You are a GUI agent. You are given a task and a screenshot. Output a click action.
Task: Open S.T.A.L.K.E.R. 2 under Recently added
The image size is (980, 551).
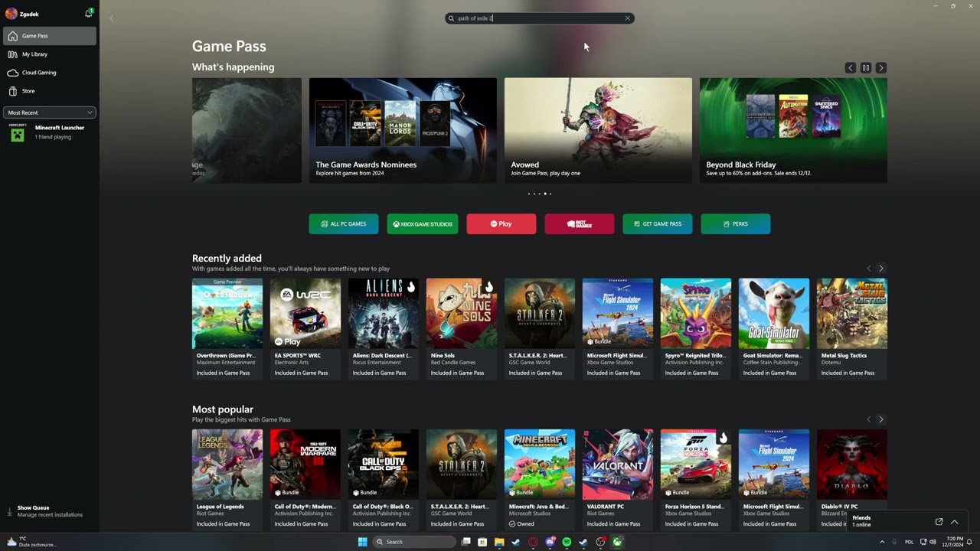click(x=540, y=328)
